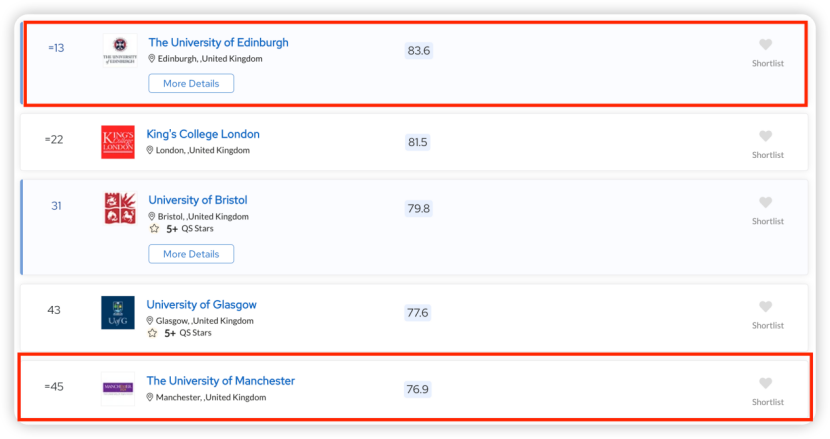
Task: Shortlist The University of Edinburgh with heart
Action: [766, 45]
